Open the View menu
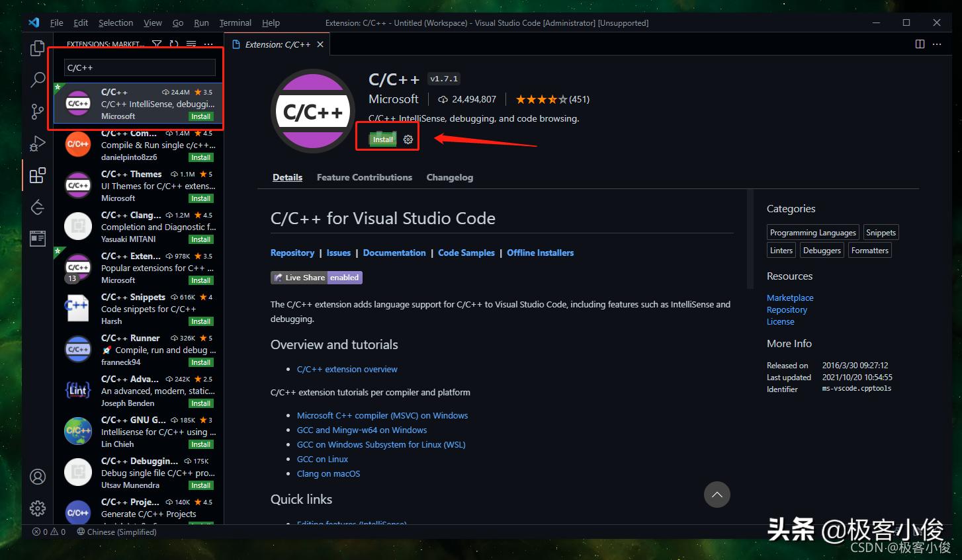The height and width of the screenshot is (560, 962). 153,22
